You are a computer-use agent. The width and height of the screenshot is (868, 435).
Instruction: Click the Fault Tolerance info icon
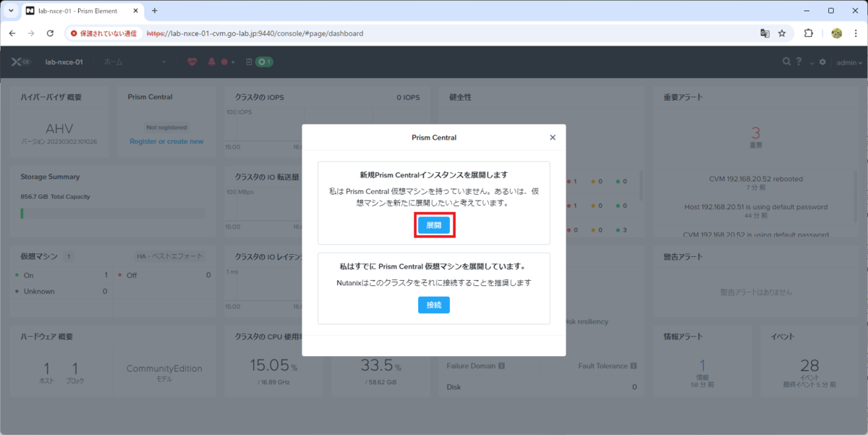[634, 366]
